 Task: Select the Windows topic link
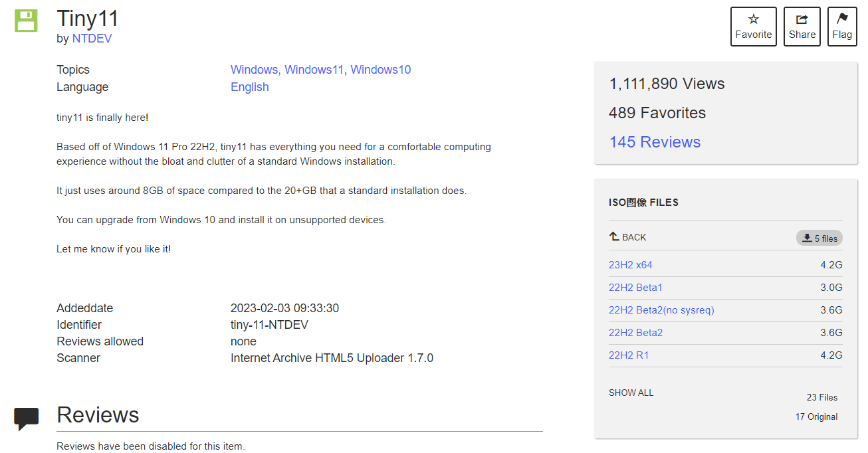(254, 70)
